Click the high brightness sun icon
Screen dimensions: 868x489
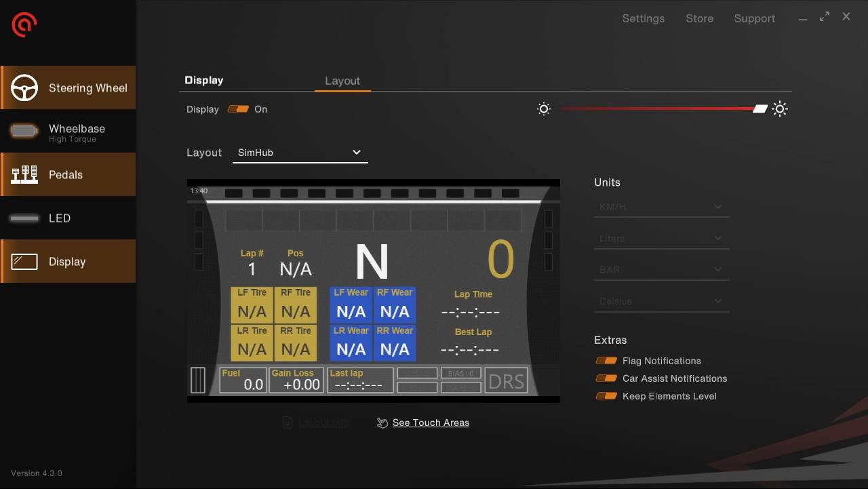coord(780,109)
